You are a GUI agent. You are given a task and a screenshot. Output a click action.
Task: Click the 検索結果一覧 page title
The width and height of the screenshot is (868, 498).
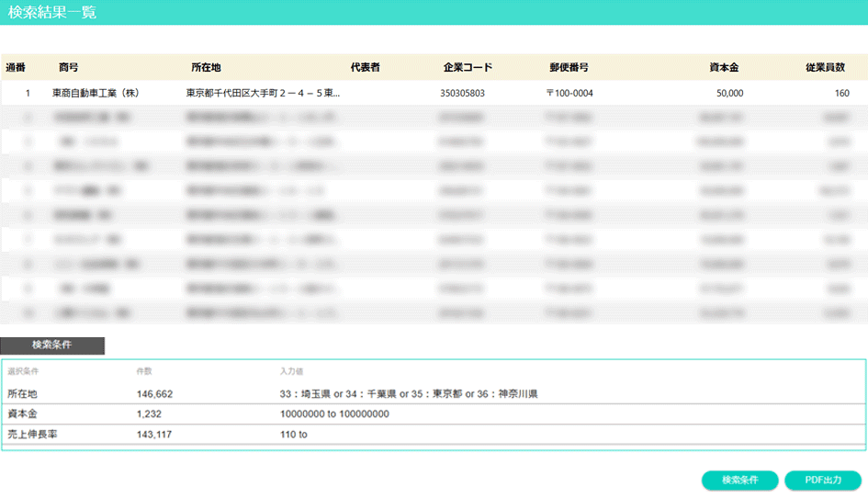[52, 12]
